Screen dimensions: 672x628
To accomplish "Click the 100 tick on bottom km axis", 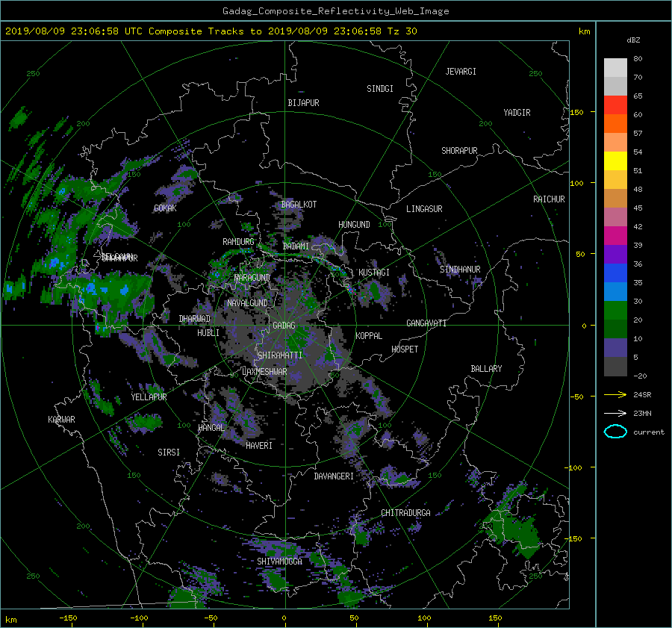I will 424,618.
